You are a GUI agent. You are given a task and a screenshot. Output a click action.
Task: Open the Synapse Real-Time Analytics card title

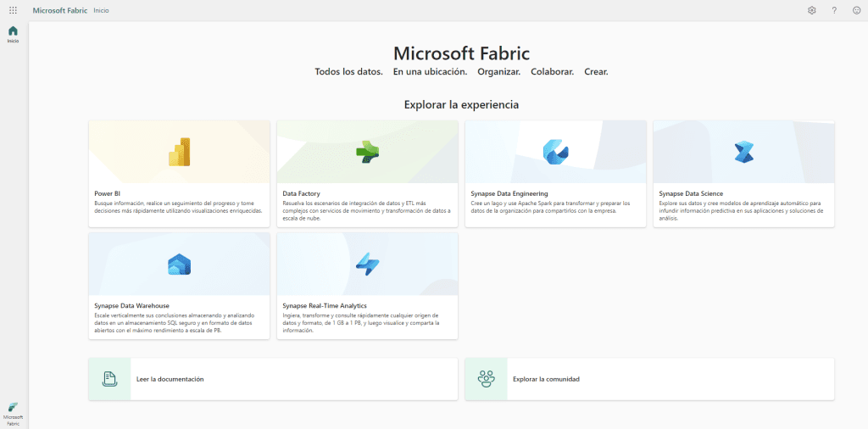pos(325,305)
